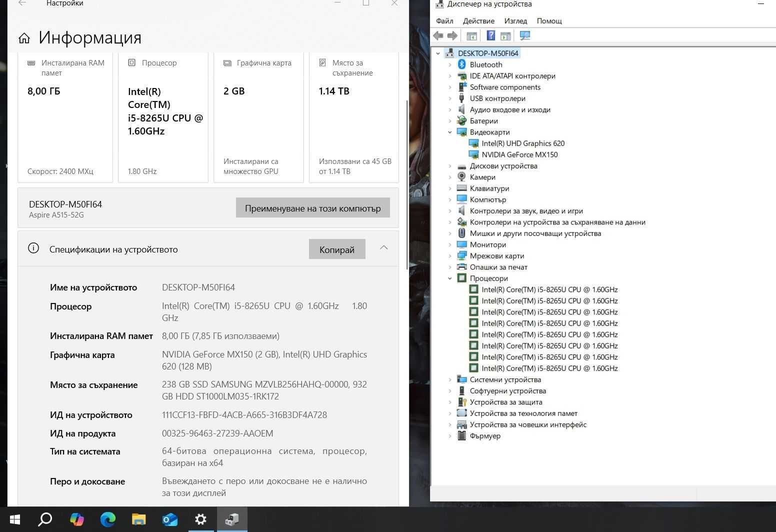Click the Scan for hardware changes monitor icon
776x532 pixels.
tap(525, 35)
